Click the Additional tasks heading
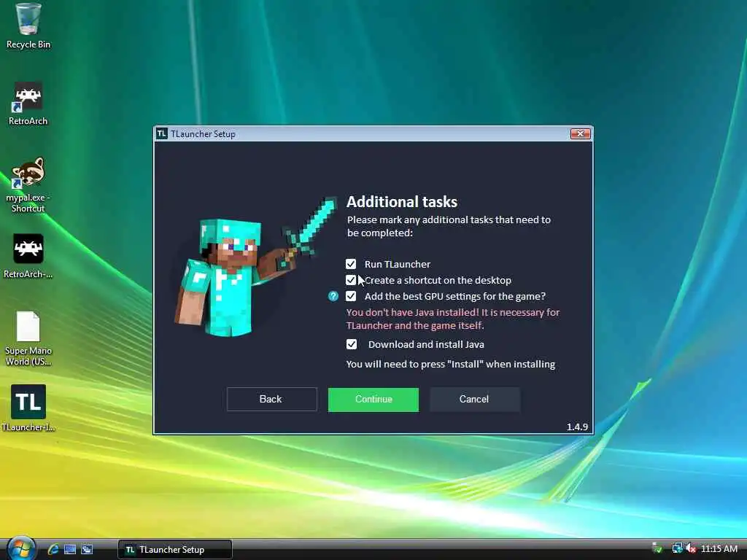 click(402, 202)
